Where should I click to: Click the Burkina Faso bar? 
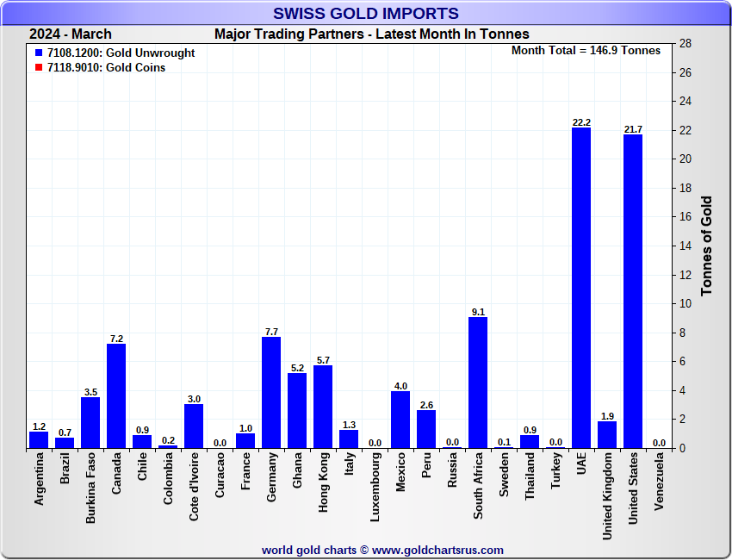90,423
